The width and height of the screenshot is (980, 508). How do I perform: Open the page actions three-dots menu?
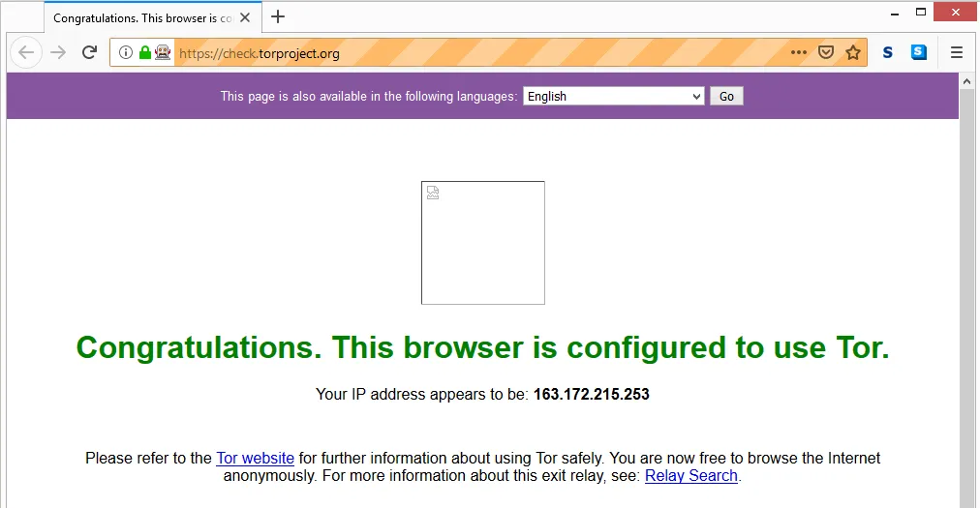click(799, 52)
